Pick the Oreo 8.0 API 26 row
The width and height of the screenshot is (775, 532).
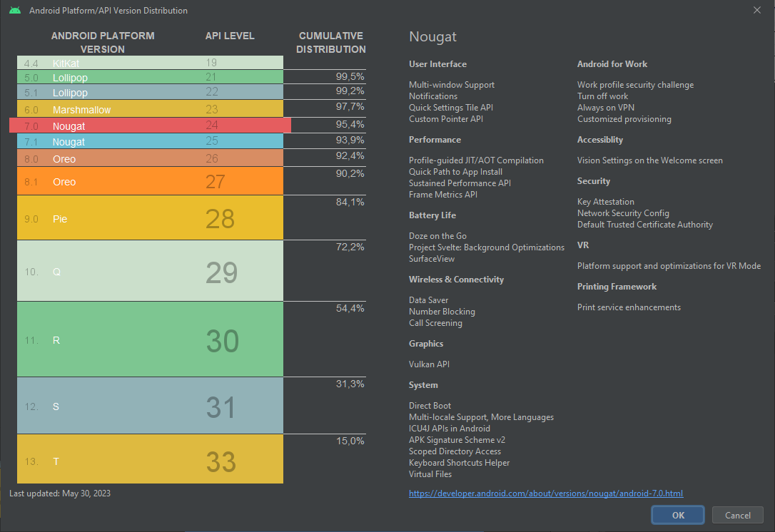[150, 158]
